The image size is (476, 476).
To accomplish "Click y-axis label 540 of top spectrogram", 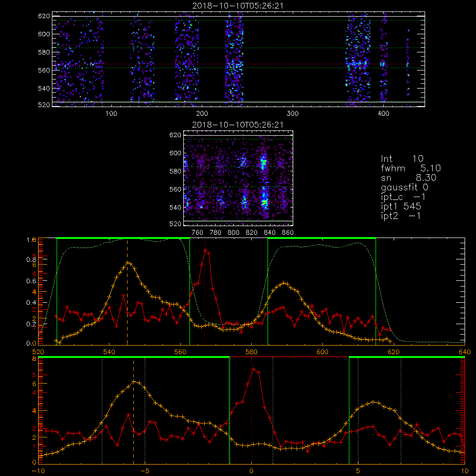I will click(x=44, y=89).
